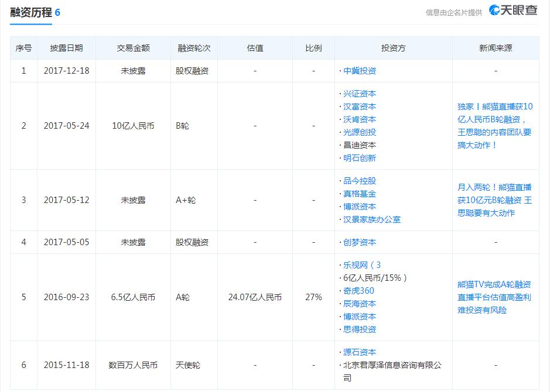Click 未披露 in the 2017-05-05 row
The width and height of the screenshot is (550, 392).
coord(133,242)
